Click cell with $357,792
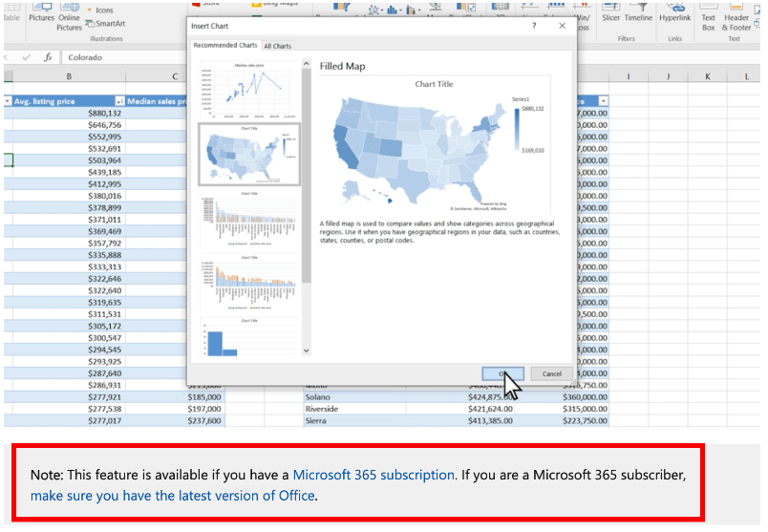The height and width of the screenshot is (532, 768). coord(69,243)
